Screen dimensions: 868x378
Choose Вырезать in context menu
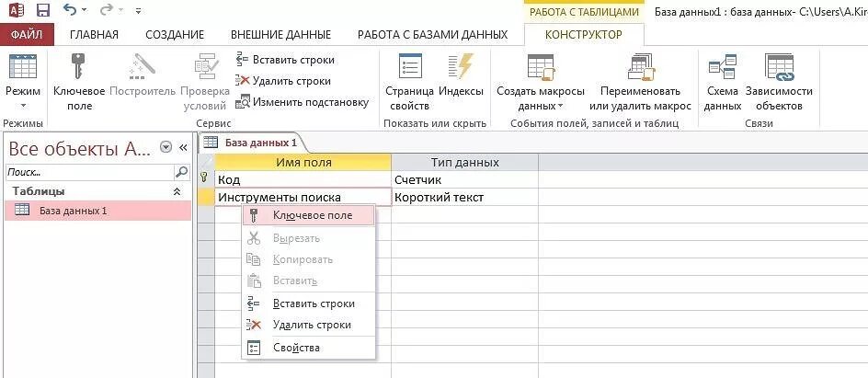point(308,238)
